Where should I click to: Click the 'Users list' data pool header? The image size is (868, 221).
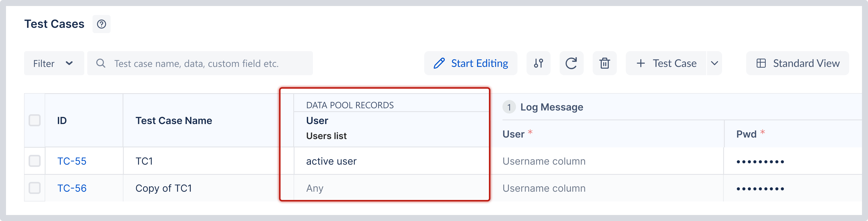(326, 136)
